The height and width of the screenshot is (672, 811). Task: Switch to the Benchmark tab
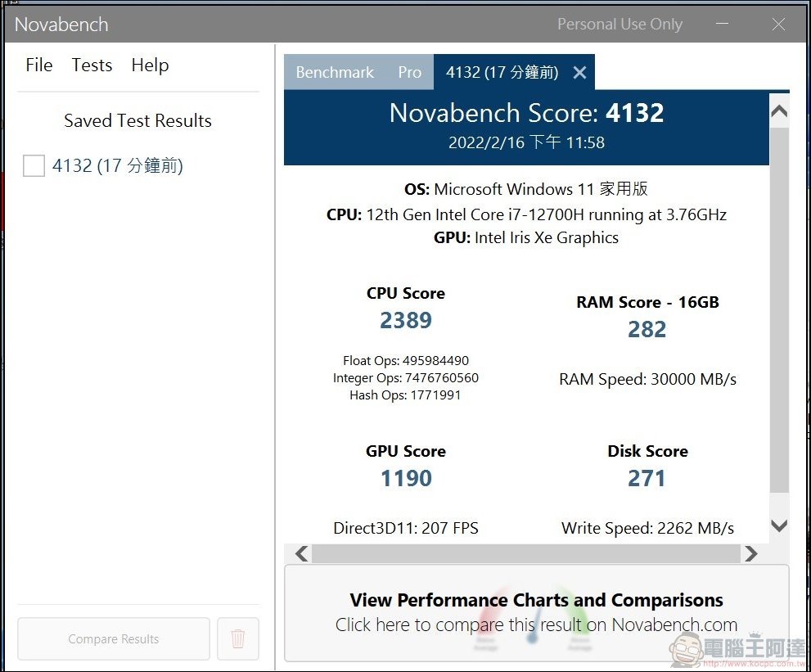335,73
